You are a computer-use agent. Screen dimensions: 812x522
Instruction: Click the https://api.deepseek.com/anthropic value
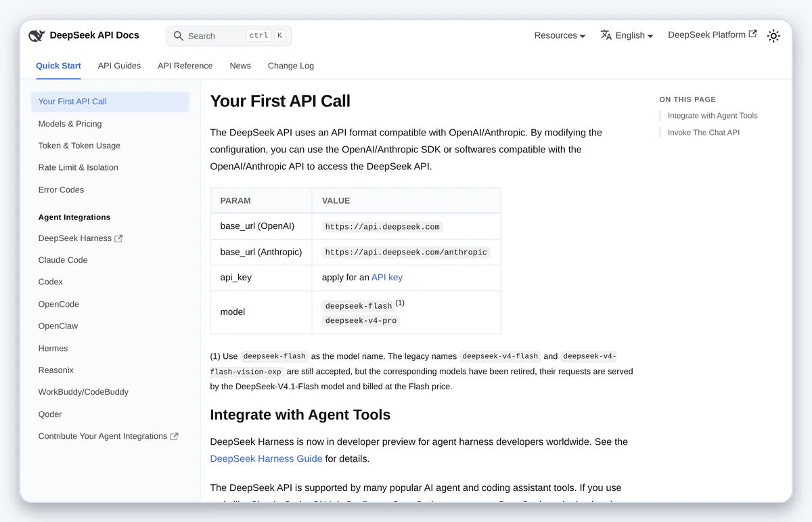[x=406, y=252]
